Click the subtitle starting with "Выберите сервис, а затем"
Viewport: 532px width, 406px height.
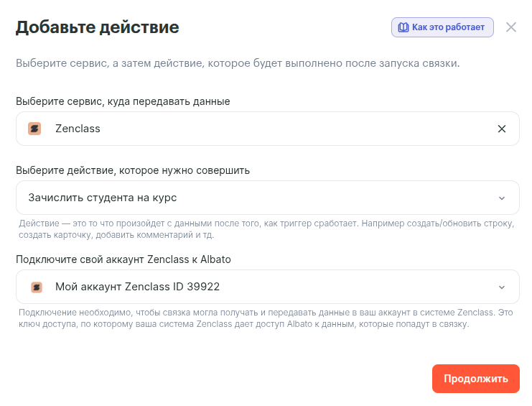[238, 63]
